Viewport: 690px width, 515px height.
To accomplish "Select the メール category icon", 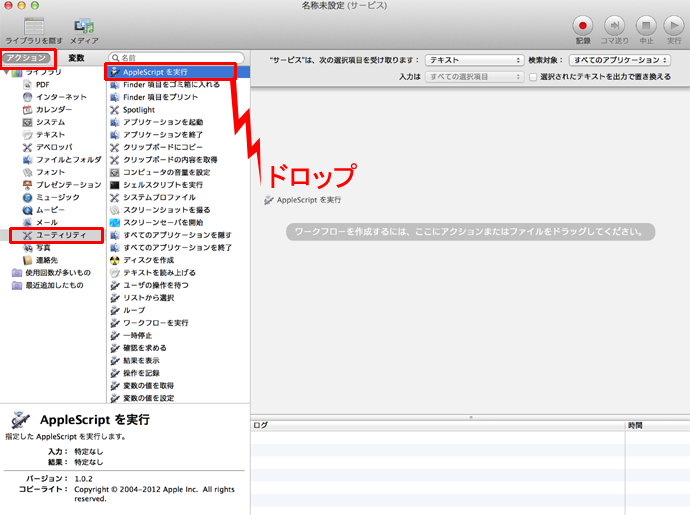I will pyautogui.click(x=27, y=222).
